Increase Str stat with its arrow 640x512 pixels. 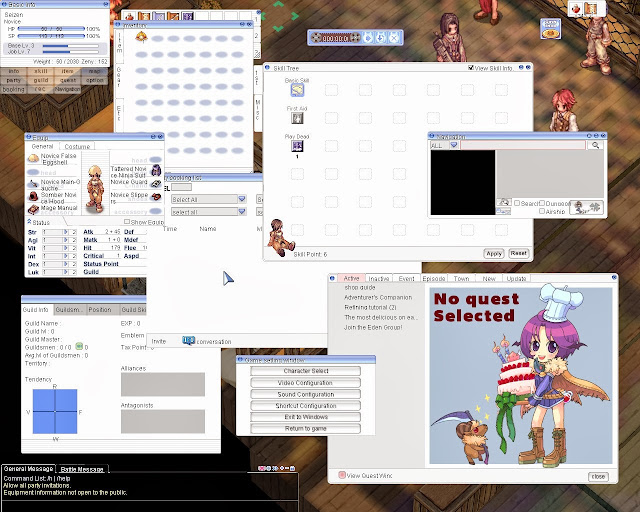tap(65, 232)
